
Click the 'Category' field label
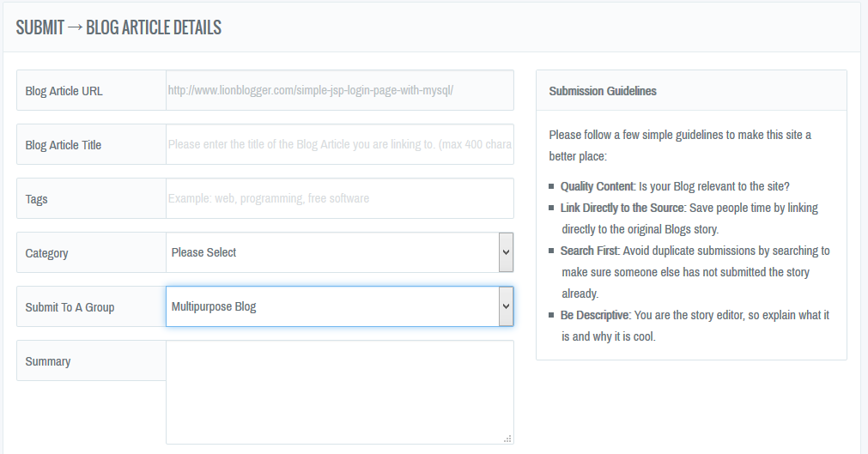click(47, 253)
